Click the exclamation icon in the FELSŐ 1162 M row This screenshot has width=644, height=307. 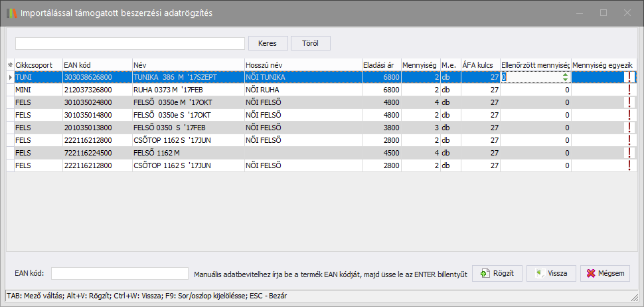coord(629,153)
